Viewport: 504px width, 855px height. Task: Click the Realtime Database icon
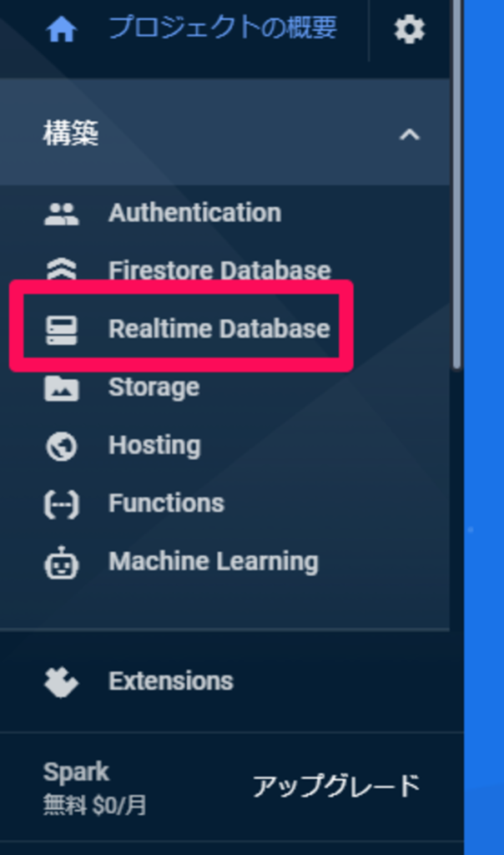click(61, 329)
